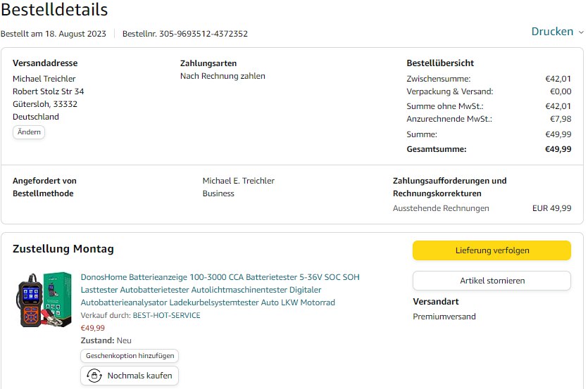Cancel item via Artikel stornieren

coord(492,281)
